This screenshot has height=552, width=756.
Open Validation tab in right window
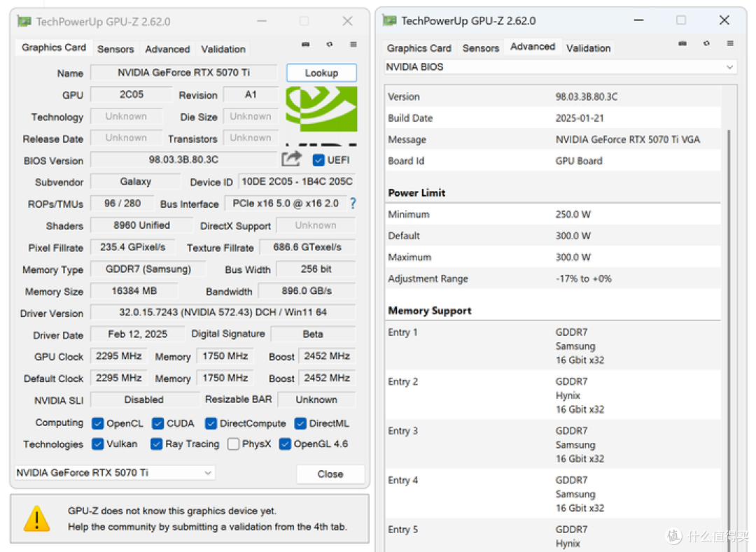click(x=588, y=48)
